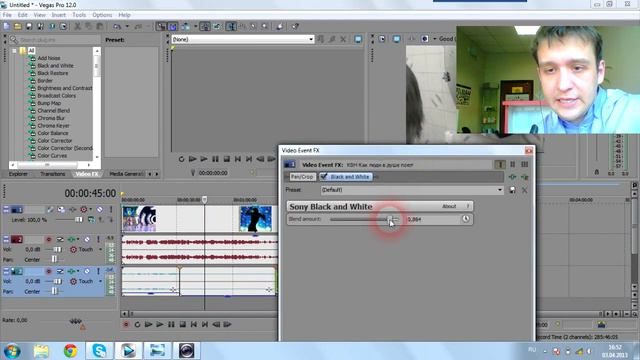Click the Record button in timeline transport
The width and height of the screenshot is (640, 360).
click(x=126, y=324)
